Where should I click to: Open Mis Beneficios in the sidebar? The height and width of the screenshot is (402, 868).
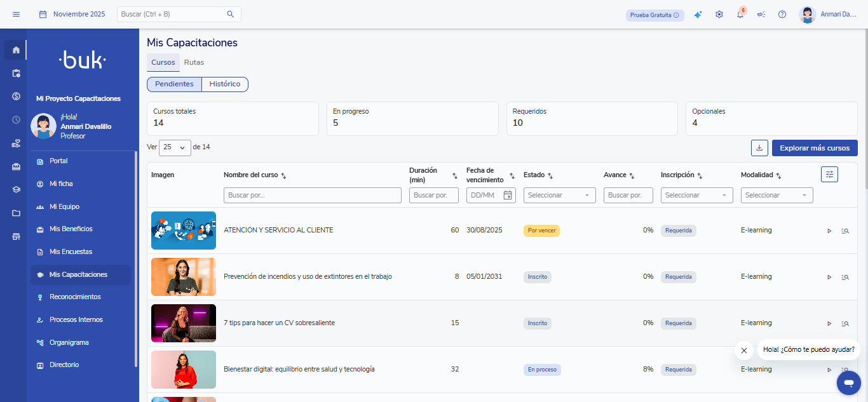[71, 229]
